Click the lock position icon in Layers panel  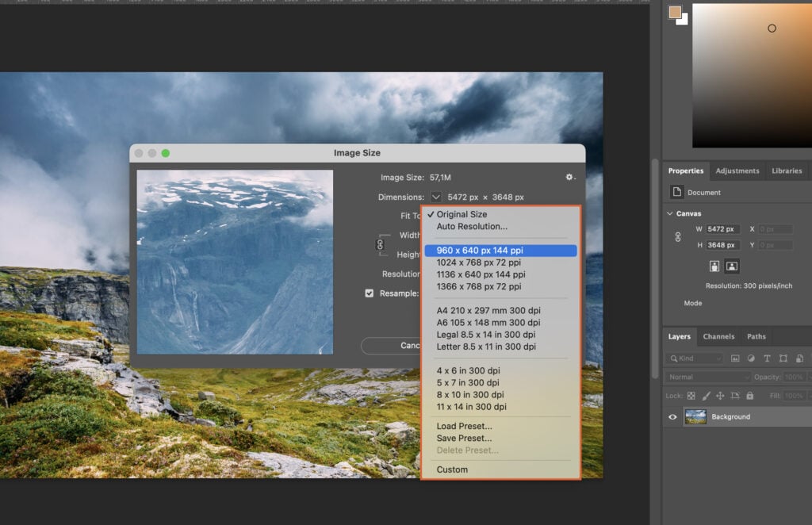721,396
